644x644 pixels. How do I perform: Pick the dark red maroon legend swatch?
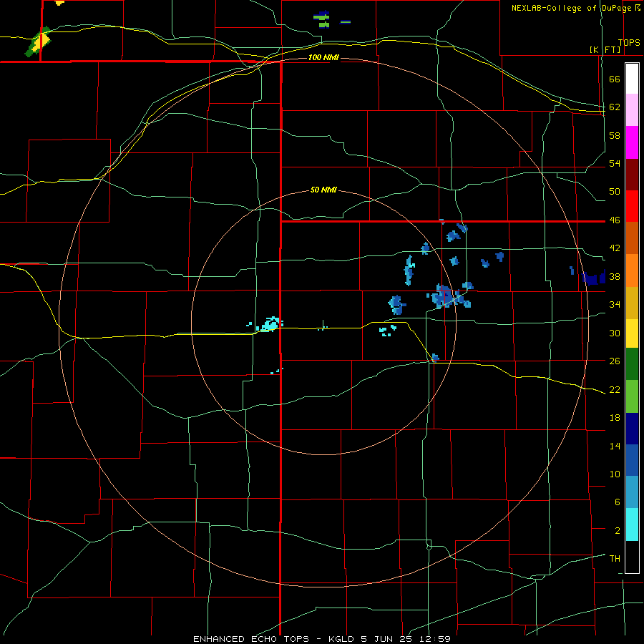pyautogui.click(x=632, y=175)
